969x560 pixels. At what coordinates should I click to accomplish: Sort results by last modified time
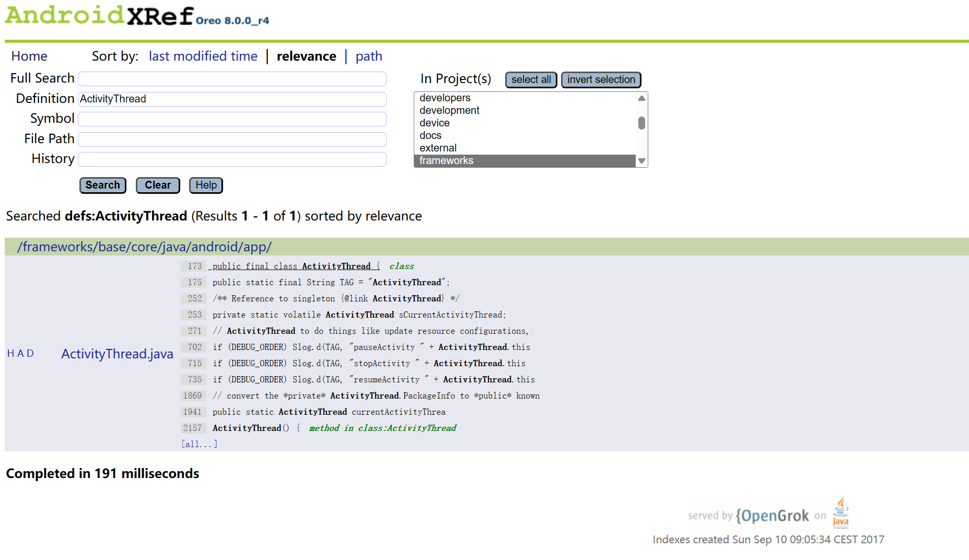[203, 56]
